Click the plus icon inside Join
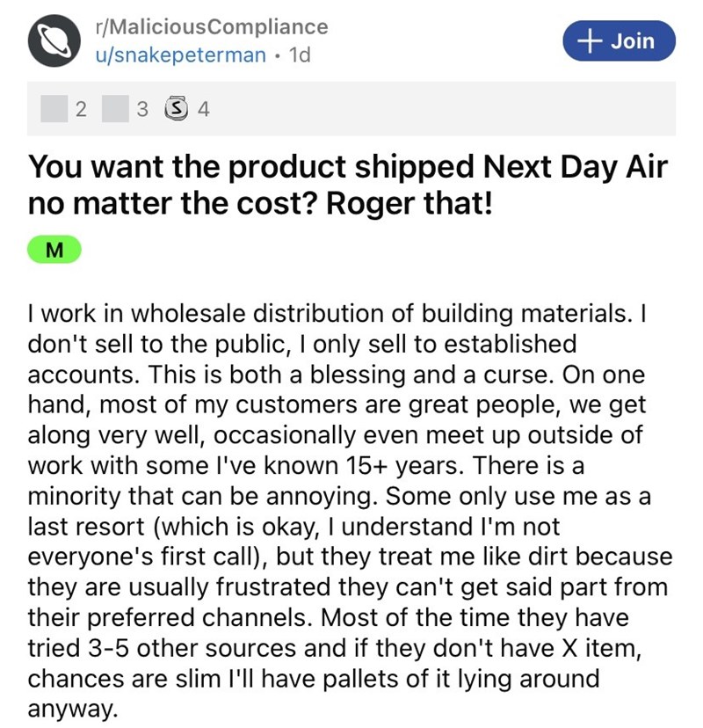The image size is (703, 728). (593, 41)
